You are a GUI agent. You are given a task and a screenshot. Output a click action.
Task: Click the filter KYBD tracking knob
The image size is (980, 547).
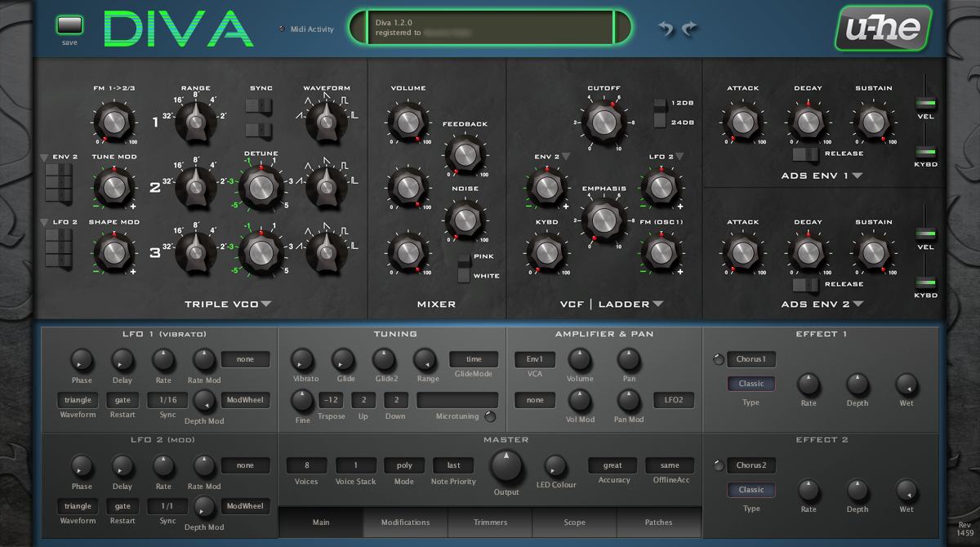[546, 252]
